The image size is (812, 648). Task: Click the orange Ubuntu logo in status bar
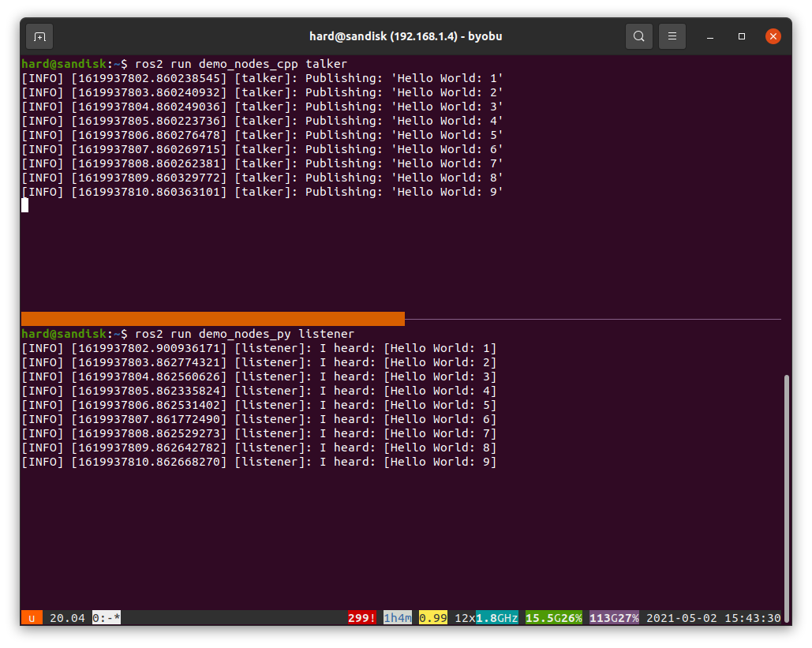coord(32,618)
